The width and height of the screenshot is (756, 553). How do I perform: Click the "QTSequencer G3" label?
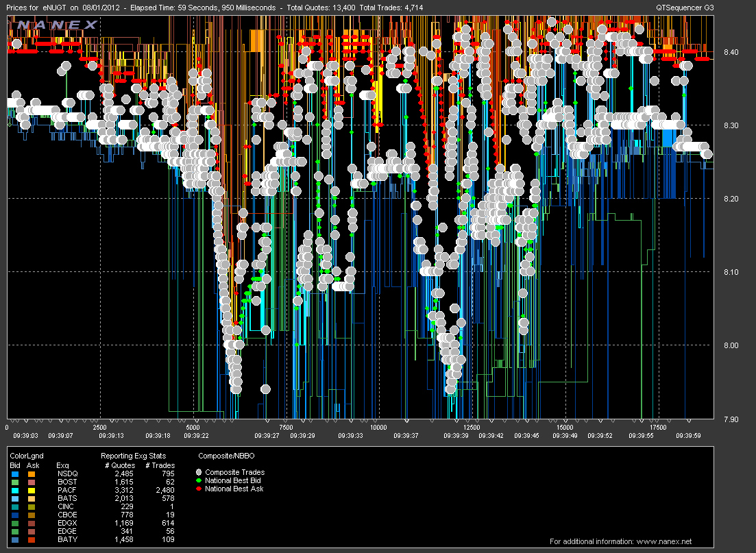click(x=685, y=8)
